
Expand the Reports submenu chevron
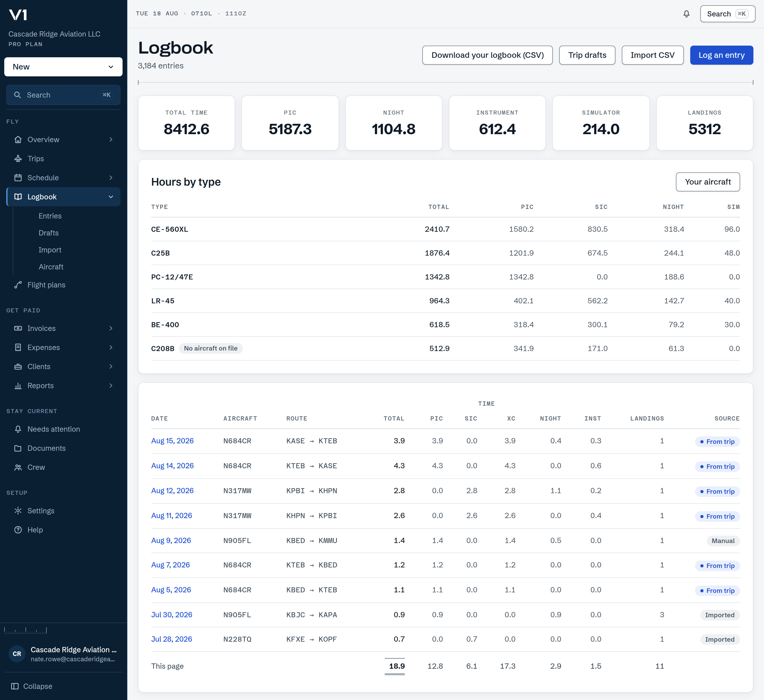(111, 386)
